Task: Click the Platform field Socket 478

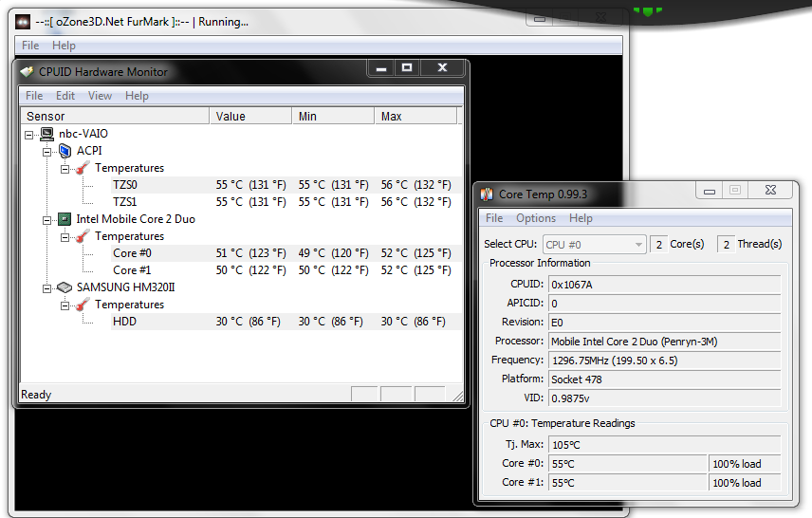Action: pos(664,379)
